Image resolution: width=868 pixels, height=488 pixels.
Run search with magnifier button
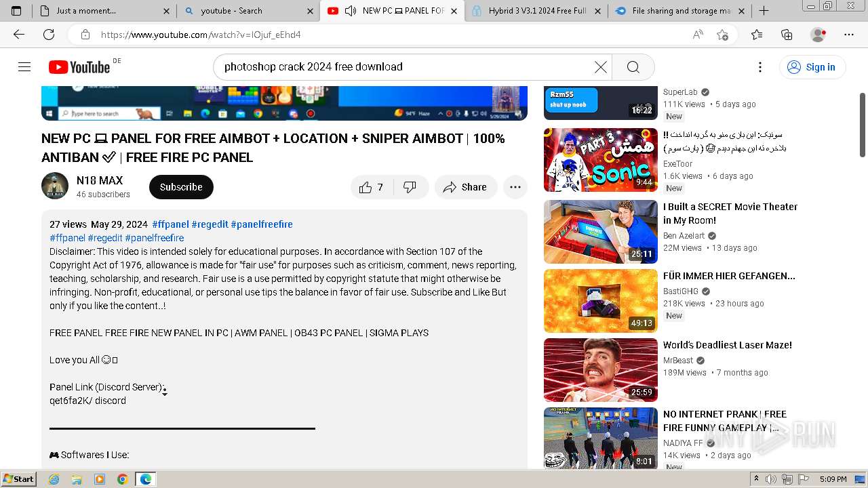(x=633, y=66)
